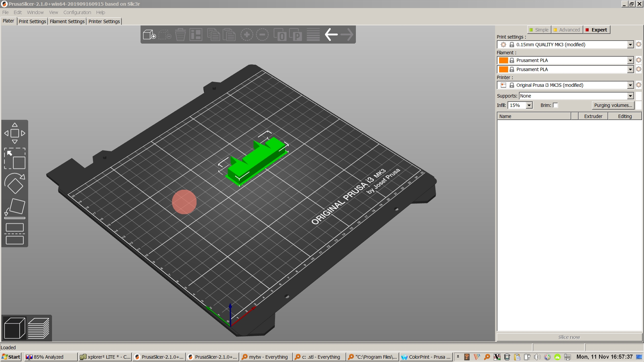Image resolution: width=644 pixels, height=362 pixels.
Task: Enable the Brim checkbox
Action: 555,105
